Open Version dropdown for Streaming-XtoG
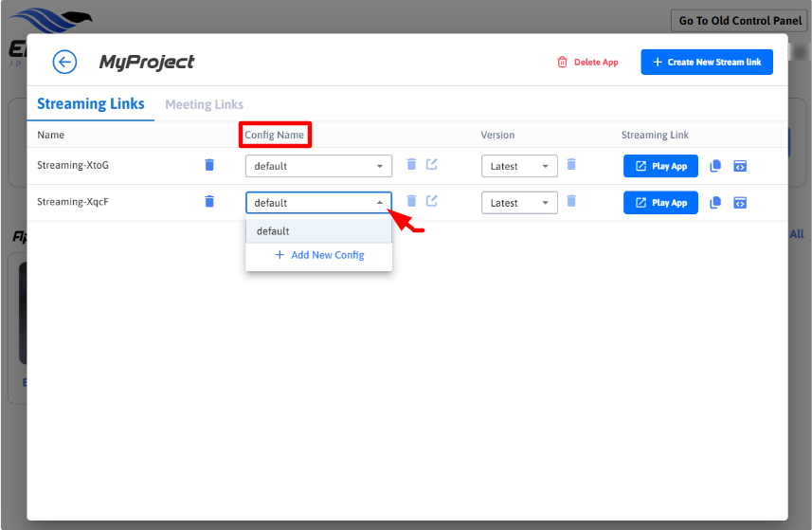 [x=519, y=166]
